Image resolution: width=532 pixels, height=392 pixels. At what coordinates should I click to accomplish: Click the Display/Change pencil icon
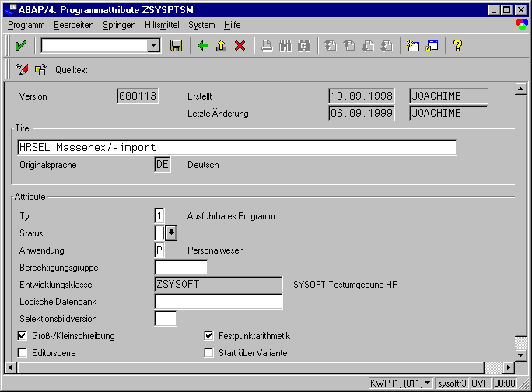pyautogui.click(x=22, y=70)
